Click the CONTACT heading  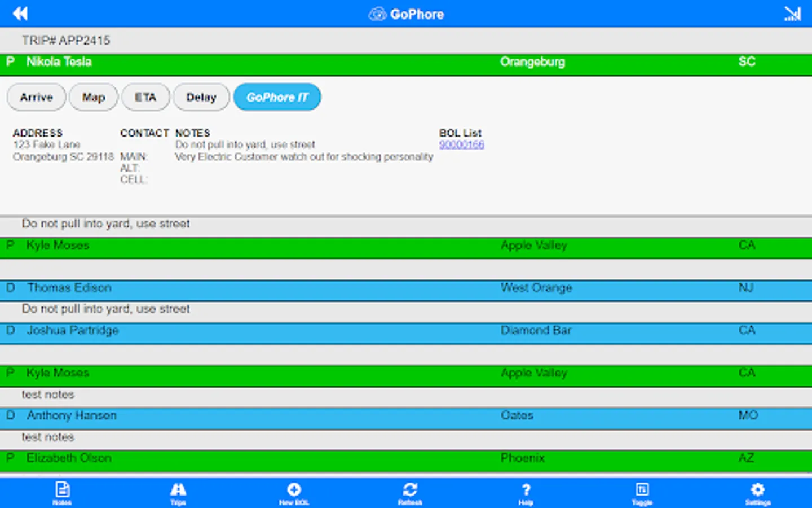144,133
